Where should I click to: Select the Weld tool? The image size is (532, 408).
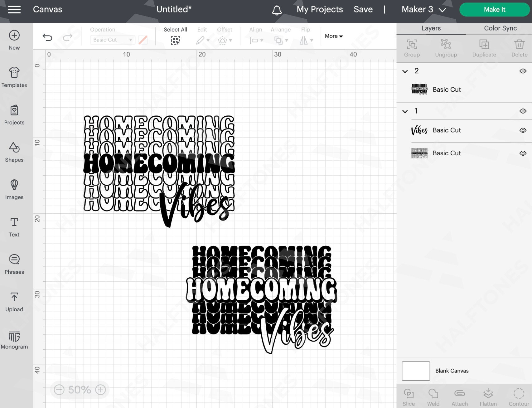pyautogui.click(x=433, y=396)
